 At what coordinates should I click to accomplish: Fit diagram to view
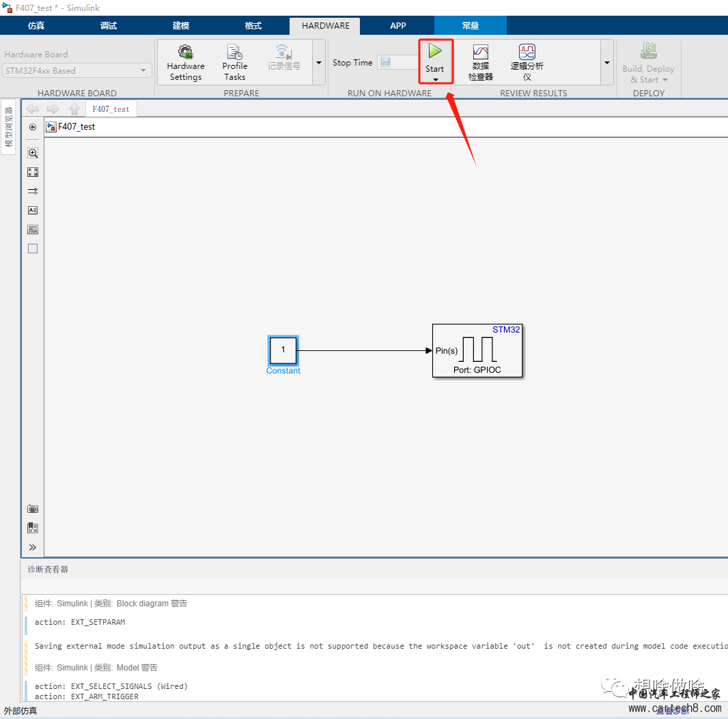(33, 172)
